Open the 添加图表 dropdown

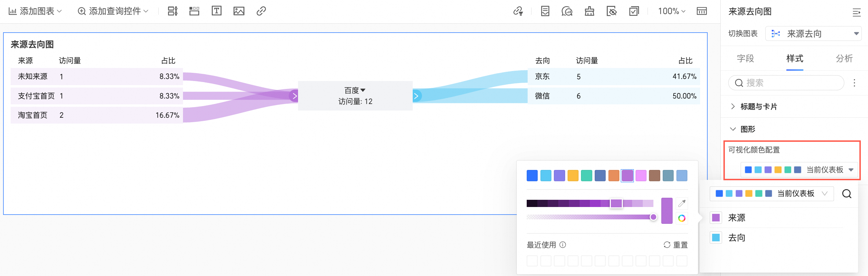[x=35, y=11]
